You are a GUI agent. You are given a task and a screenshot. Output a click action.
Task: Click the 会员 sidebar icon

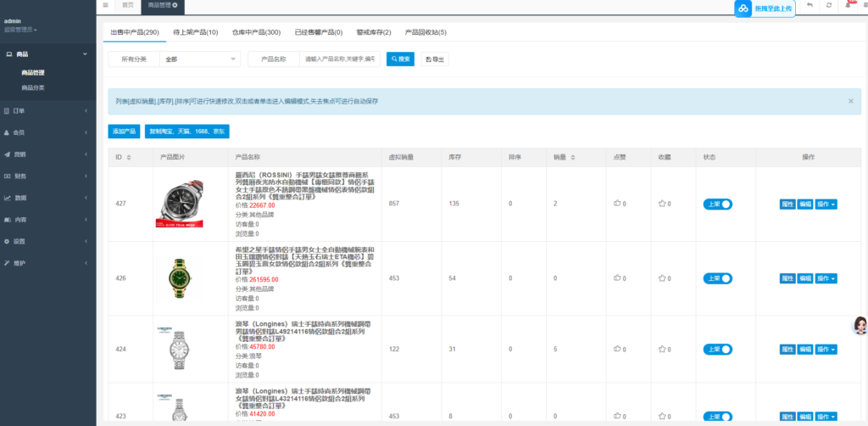click(x=7, y=132)
